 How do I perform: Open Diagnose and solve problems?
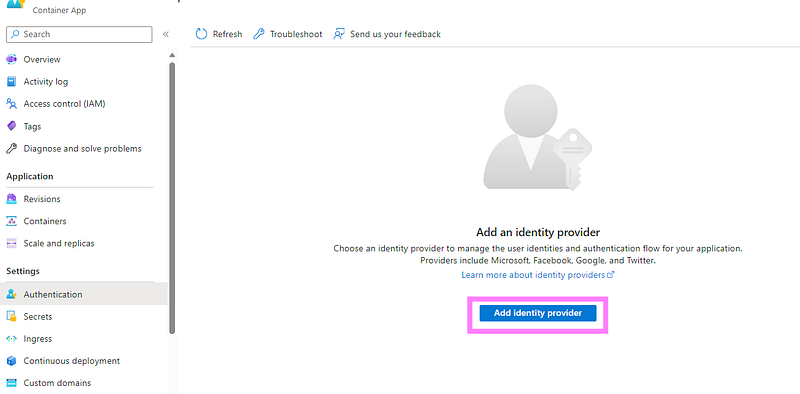[x=82, y=149]
